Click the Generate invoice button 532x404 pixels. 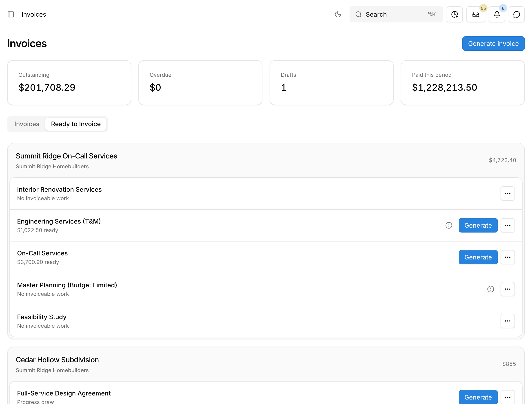pyautogui.click(x=493, y=44)
